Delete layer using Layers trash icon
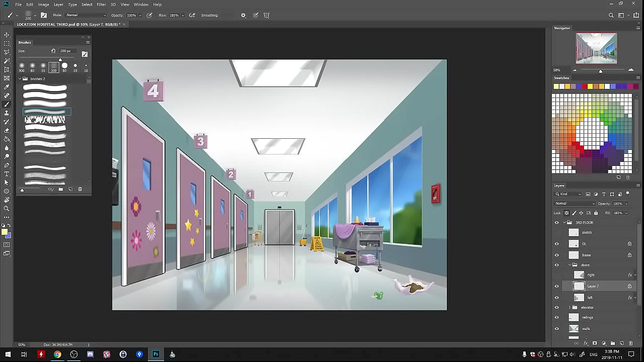This screenshot has height=362, width=644. pos(630,343)
